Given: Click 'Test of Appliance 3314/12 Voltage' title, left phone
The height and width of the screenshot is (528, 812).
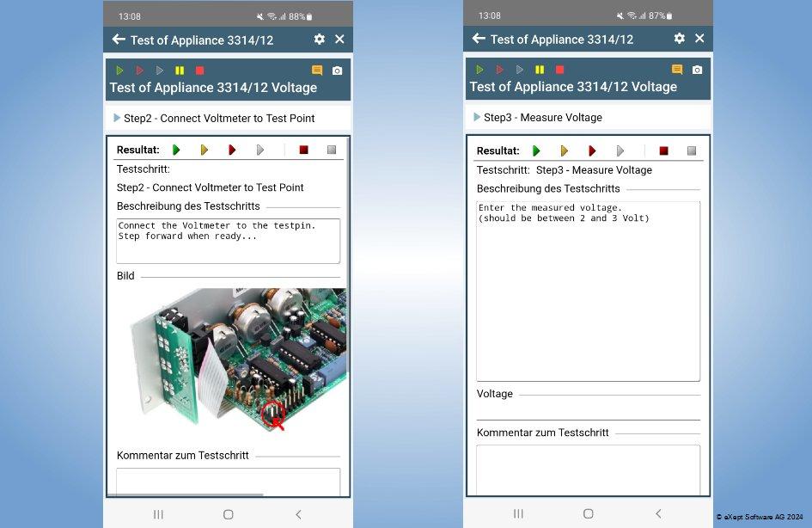Looking at the screenshot, I should click(x=213, y=88).
